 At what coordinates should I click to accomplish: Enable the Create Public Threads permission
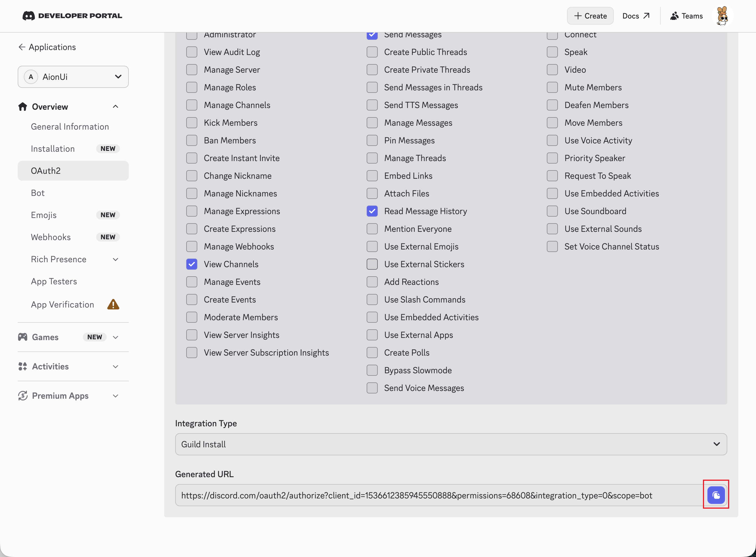(x=372, y=52)
